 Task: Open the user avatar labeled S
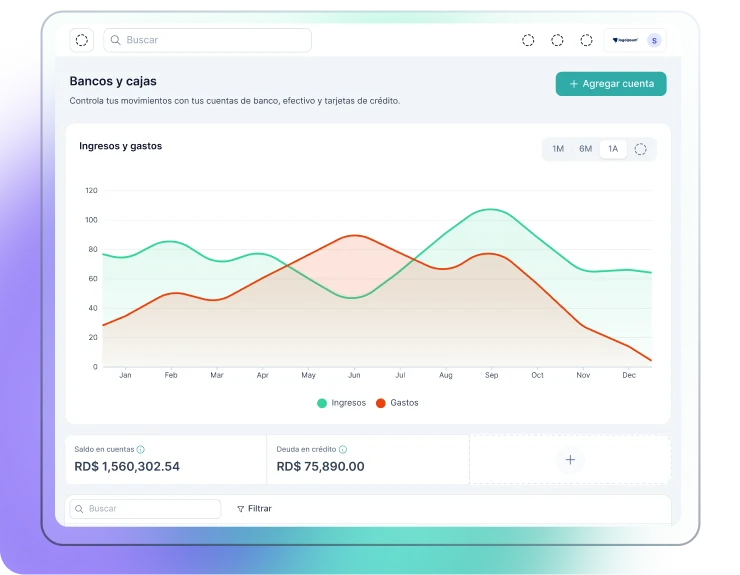(654, 40)
